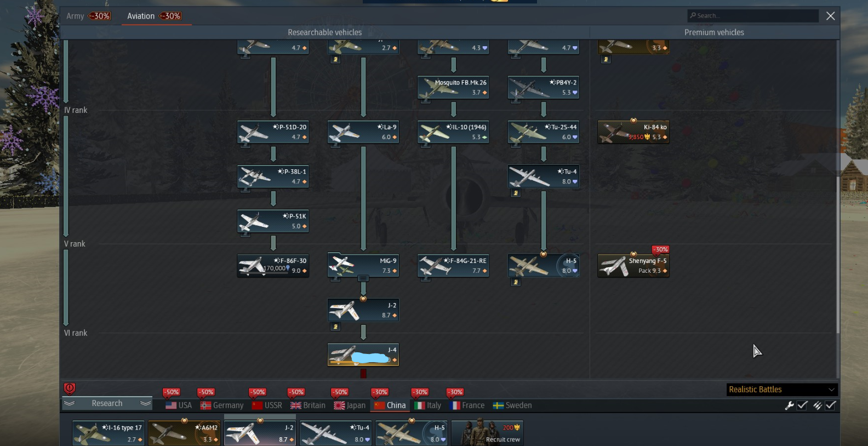Click the squadron marker under Tu-2S-44
Screen dimensions: 868x446
516,145
